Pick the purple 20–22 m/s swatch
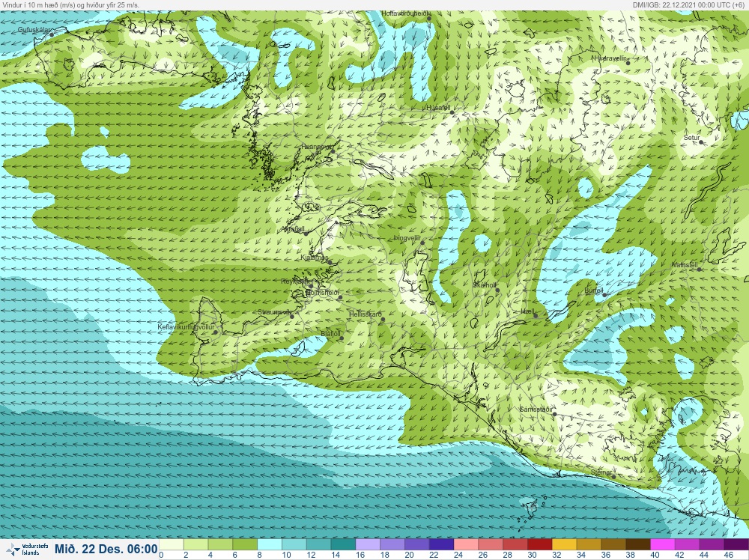The image size is (749, 560). pos(417,545)
